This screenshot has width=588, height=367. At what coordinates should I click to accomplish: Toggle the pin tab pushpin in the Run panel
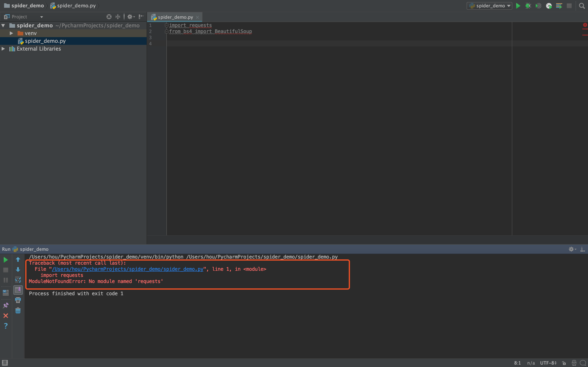(x=6, y=305)
